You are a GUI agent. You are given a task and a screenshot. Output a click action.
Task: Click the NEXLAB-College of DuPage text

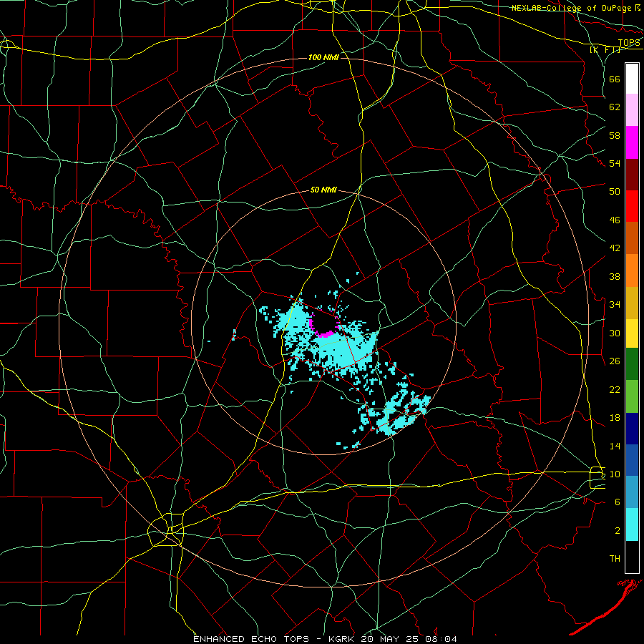(571, 8)
